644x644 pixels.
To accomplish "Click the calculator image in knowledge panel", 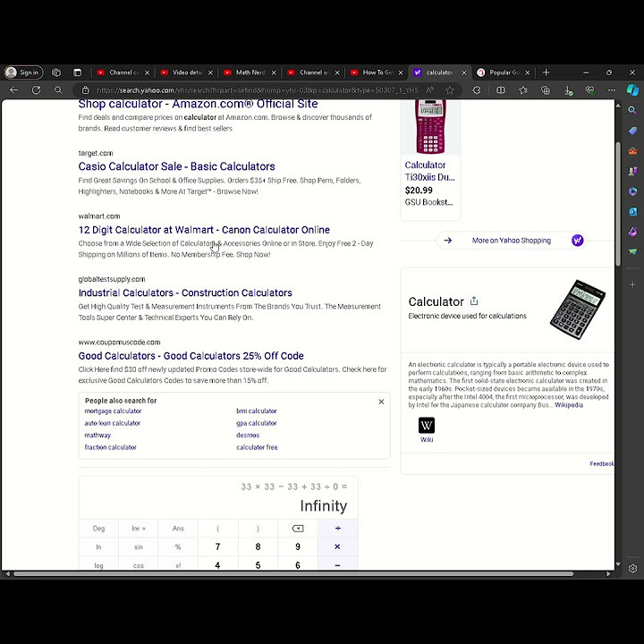I will point(578,309).
